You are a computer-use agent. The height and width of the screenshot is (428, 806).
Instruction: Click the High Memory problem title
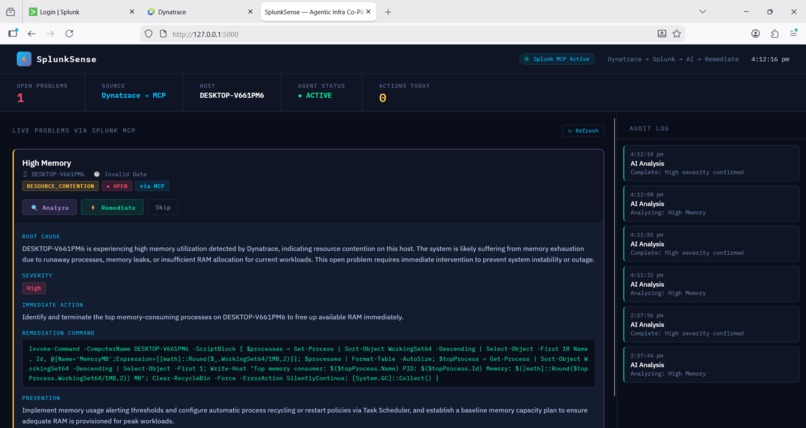pyautogui.click(x=46, y=163)
